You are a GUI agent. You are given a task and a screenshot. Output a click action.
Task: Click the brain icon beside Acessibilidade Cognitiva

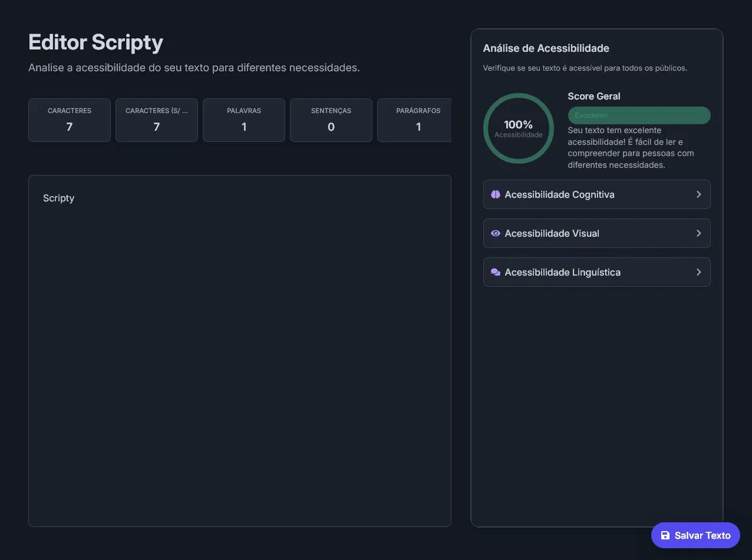pos(496,194)
